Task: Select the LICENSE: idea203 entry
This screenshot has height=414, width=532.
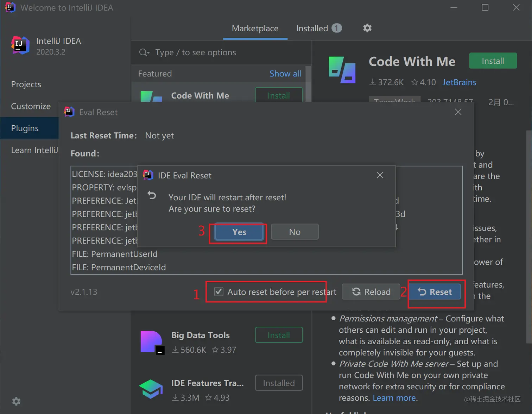Action: point(104,174)
